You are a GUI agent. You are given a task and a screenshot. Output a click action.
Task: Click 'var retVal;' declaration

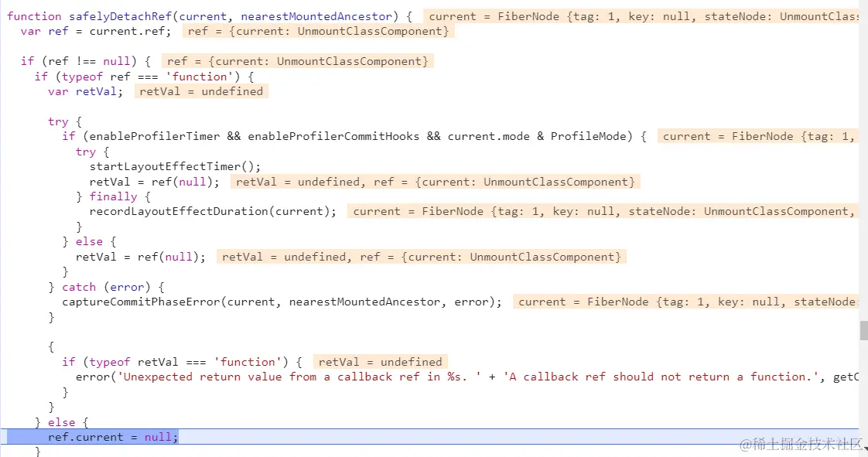click(x=85, y=92)
